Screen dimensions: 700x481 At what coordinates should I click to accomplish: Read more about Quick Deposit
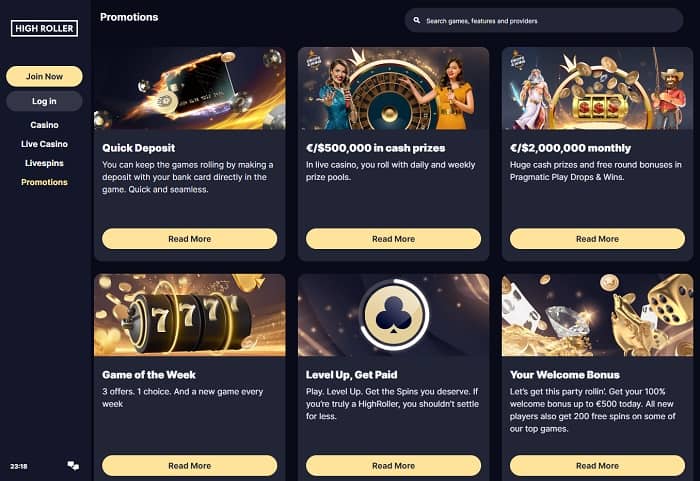pos(190,239)
